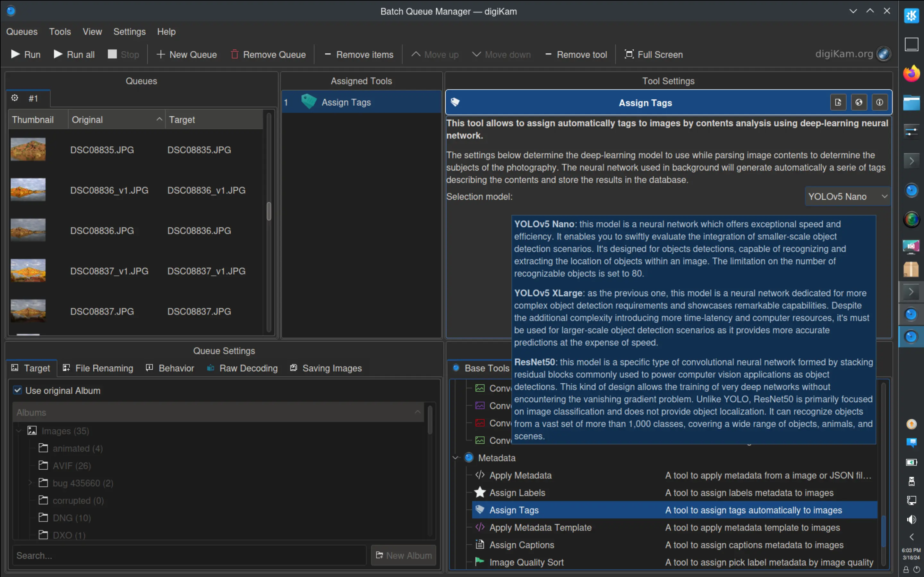Launch Firefox from the taskbar
924x577 pixels.
(x=912, y=73)
